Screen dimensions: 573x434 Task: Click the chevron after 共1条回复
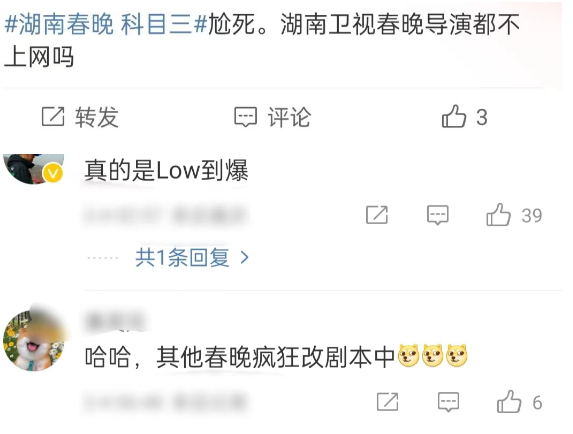[244, 258]
